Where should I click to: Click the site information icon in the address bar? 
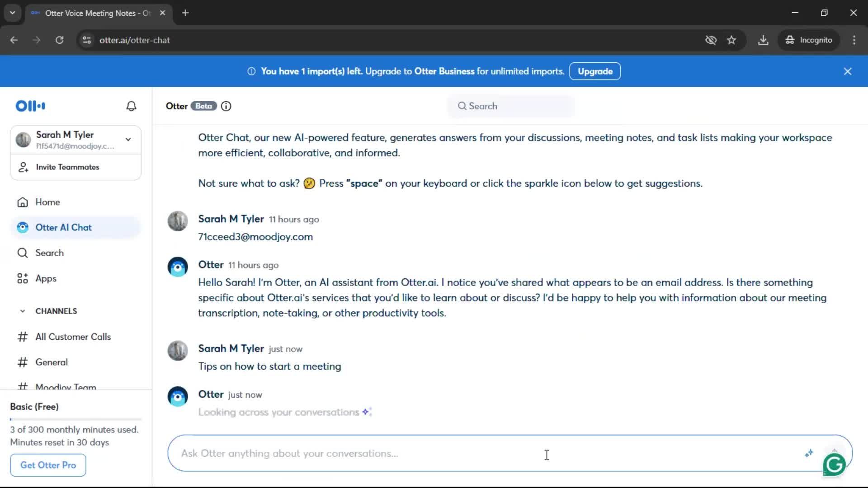click(x=87, y=40)
